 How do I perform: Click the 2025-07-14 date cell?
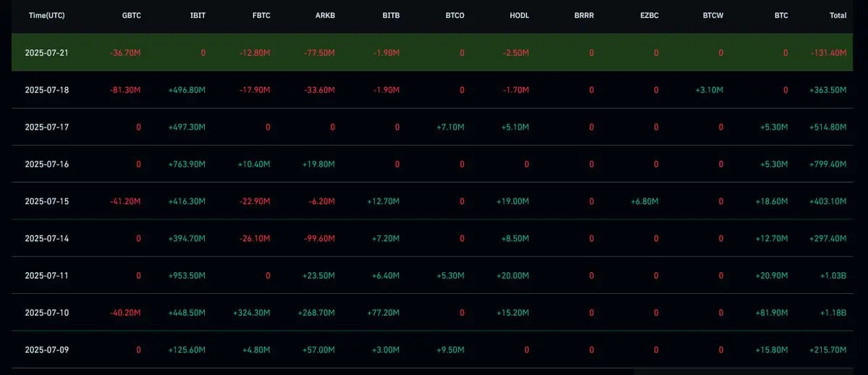[47, 238]
